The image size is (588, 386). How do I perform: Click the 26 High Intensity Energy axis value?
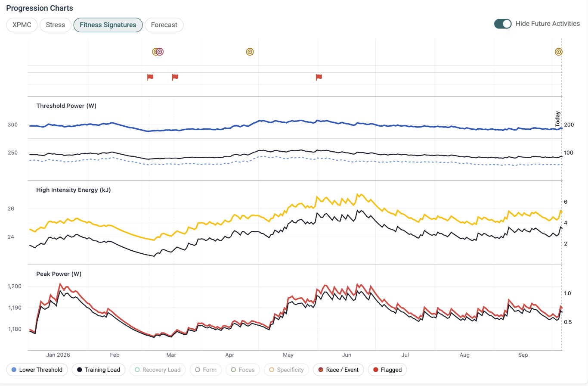pos(11,209)
